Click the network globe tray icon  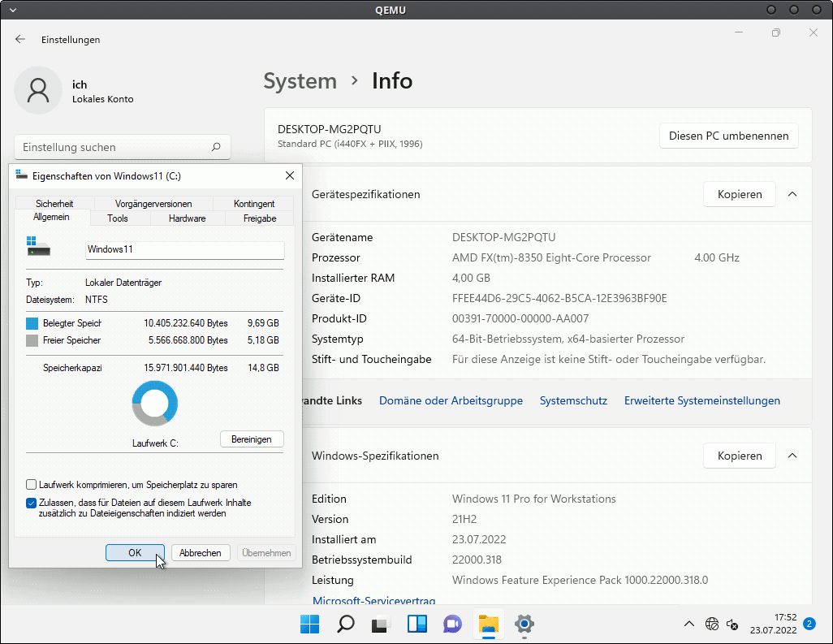pos(712,624)
